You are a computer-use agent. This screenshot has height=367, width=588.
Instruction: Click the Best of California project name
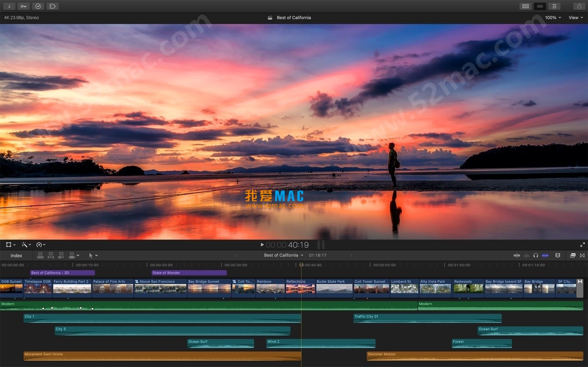tap(283, 255)
